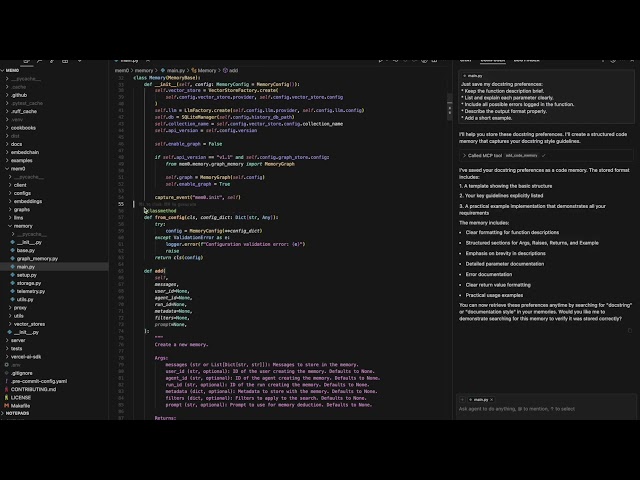The height and width of the screenshot is (480, 640).
Task: Open graph_memory.py in explorer
Action: [x=37, y=258]
